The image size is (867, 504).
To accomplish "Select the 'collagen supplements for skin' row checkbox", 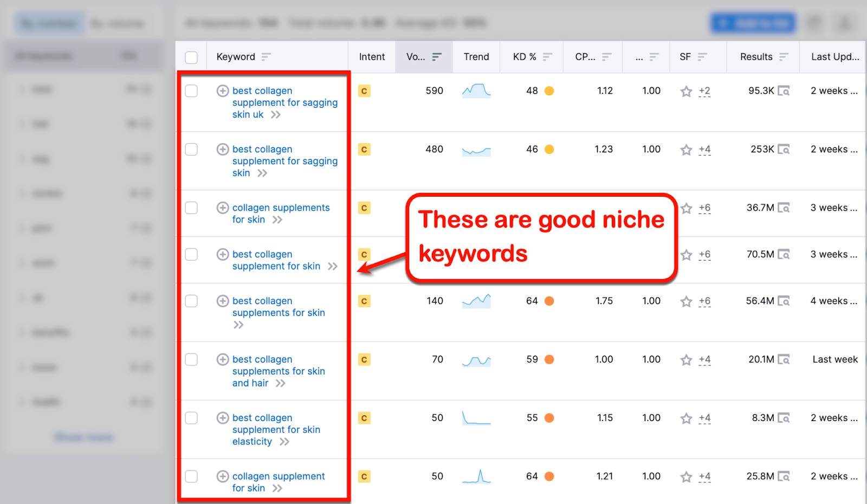I will point(191,208).
